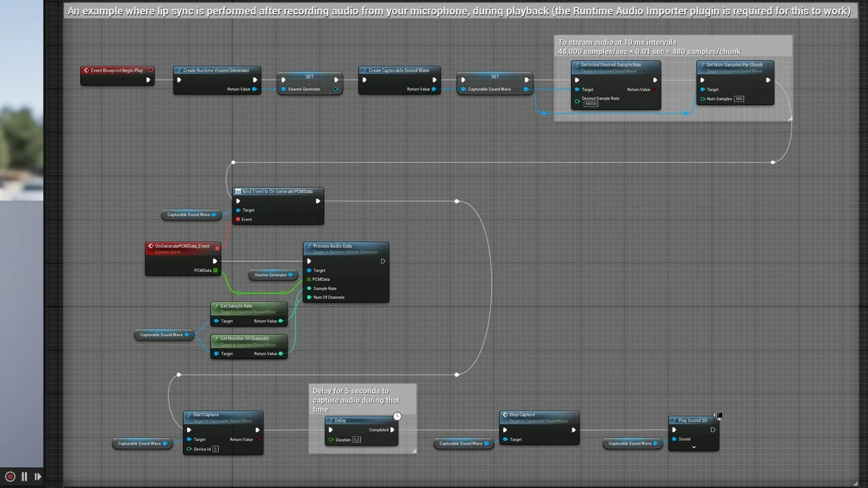Viewport: 868px width, 488px height.
Task: Pause playback with the pause button
Action: coord(24,476)
